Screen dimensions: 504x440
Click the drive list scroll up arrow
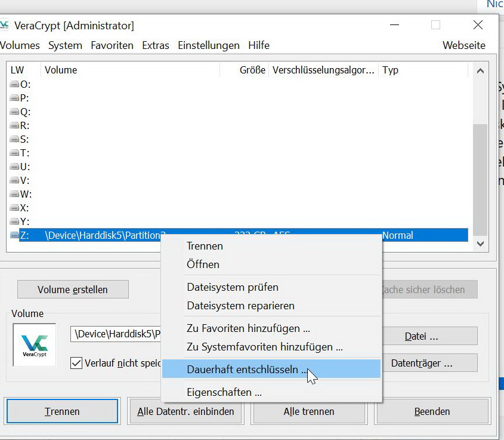click(x=480, y=71)
